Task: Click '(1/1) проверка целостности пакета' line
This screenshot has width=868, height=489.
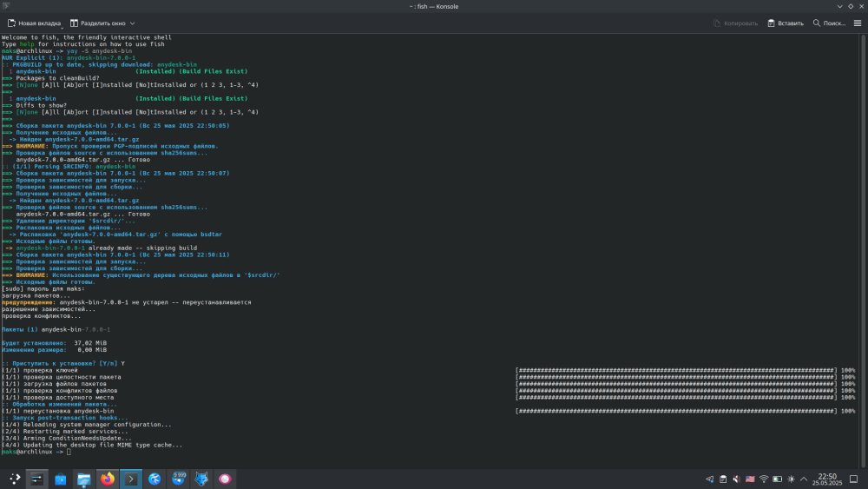Action: pos(62,377)
